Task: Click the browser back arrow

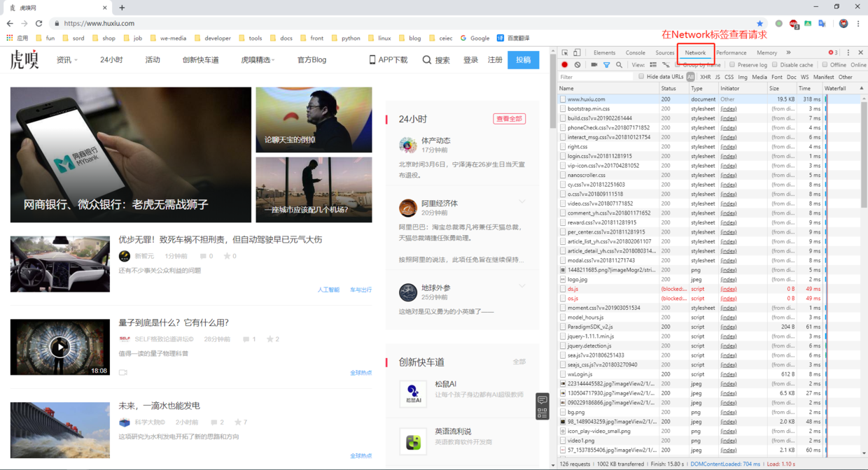Action: tap(10, 23)
